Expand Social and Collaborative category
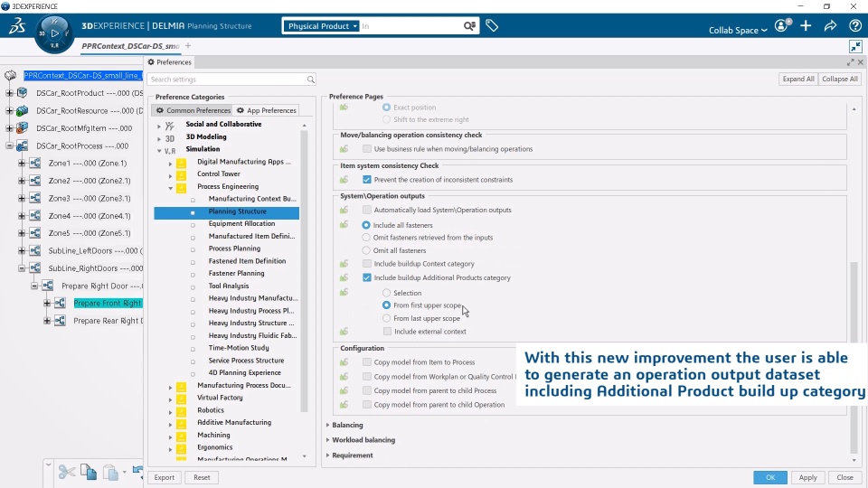Viewport: 868px width, 488px height. point(159,127)
